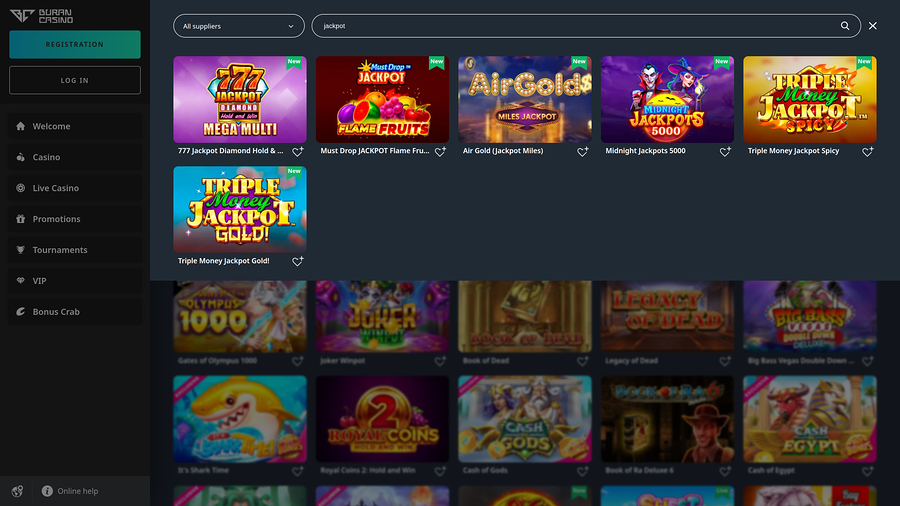900x506 pixels.
Task: Open Royal Coins 2 Hold and Win thumbnail
Action: click(x=382, y=419)
